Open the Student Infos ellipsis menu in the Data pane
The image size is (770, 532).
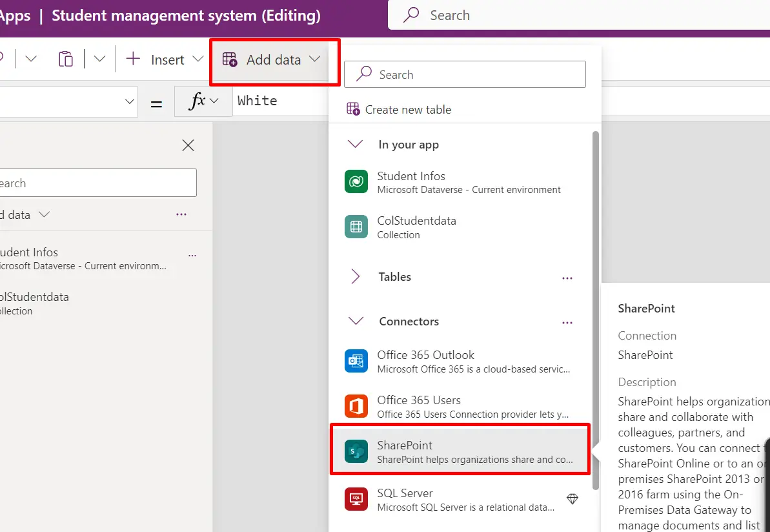192,256
